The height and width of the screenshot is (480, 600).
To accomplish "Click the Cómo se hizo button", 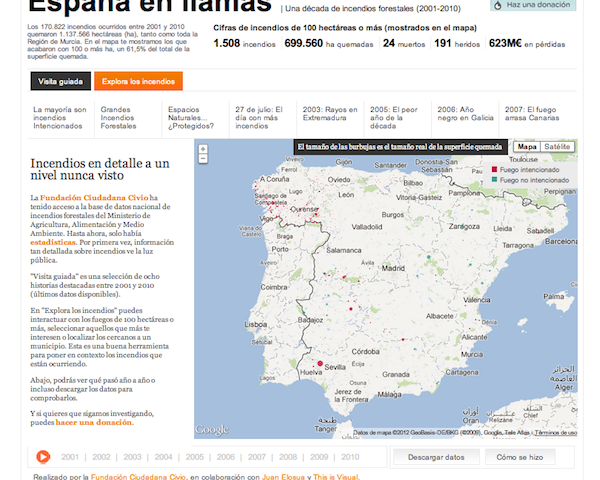I will (x=520, y=457).
